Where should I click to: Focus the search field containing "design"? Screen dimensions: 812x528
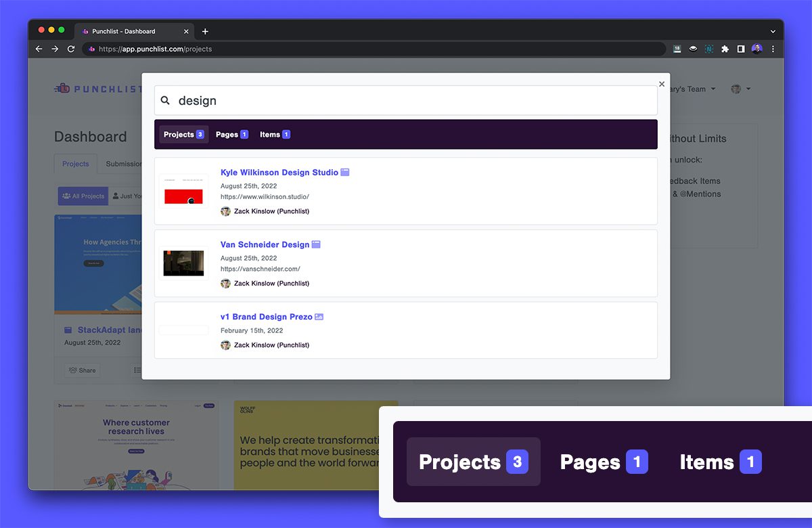[405, 100]
